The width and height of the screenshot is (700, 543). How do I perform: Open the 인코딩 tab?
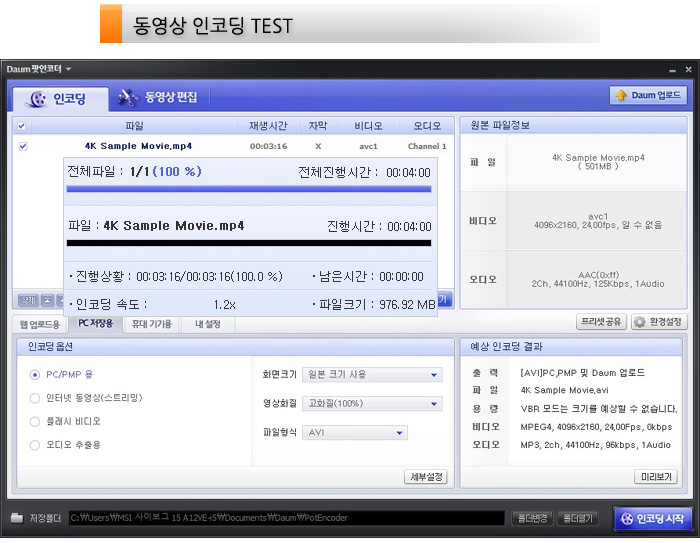56,98
